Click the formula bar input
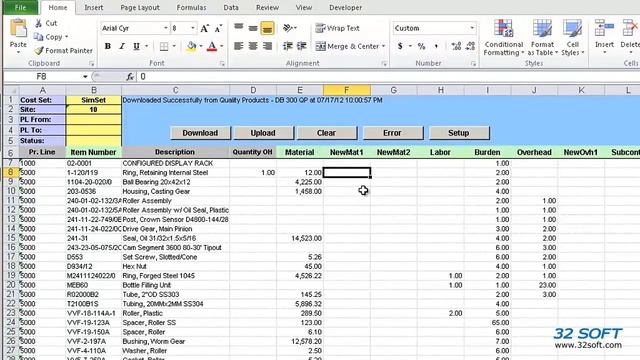 coord(388,76)
